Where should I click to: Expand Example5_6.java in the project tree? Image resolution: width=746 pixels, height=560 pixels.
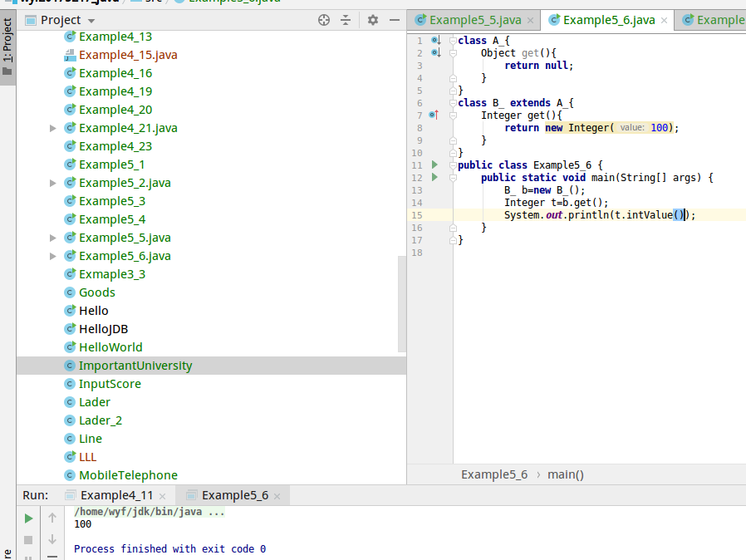pos(53,256)
